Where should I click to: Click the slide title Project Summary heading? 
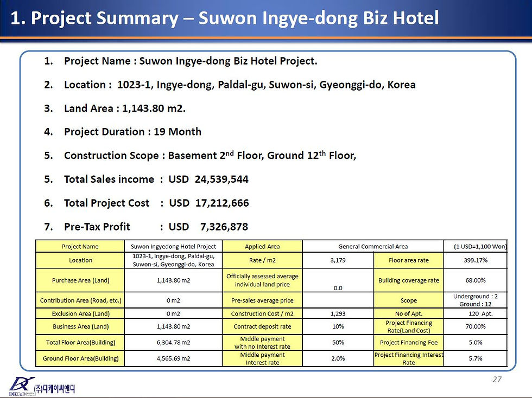[225, 18]
